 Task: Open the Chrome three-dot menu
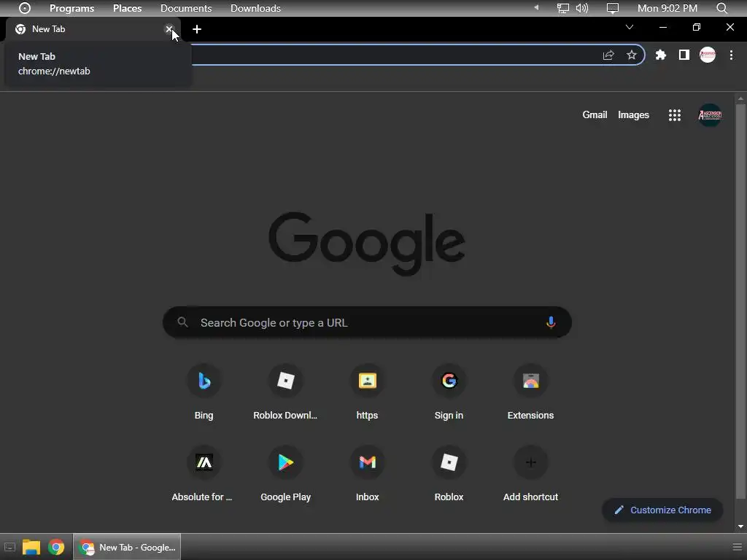(731, 55)
